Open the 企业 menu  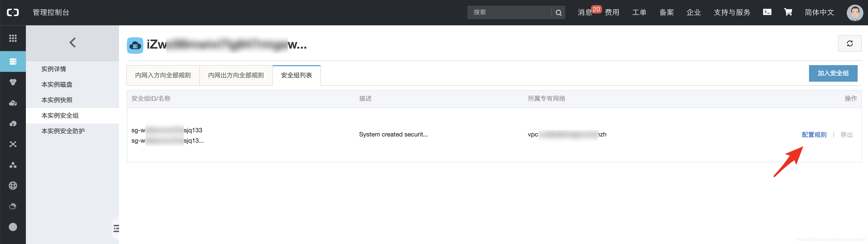(694, 12)
